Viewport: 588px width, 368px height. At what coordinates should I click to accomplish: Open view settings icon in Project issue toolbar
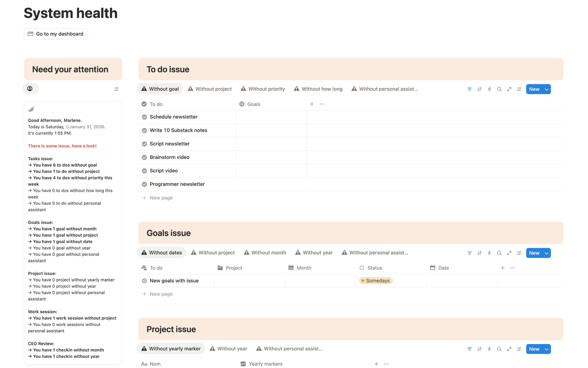pos(519,349)
